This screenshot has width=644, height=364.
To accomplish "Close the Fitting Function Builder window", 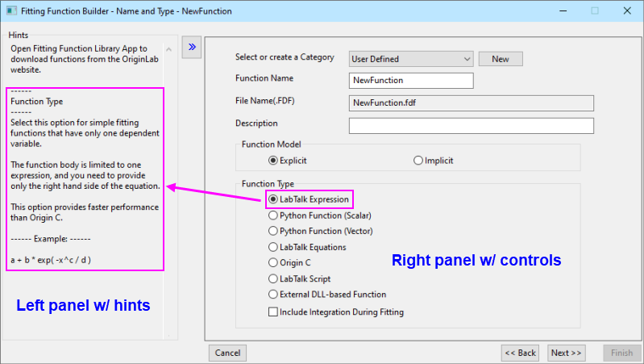I will click(x=625, y=11).
